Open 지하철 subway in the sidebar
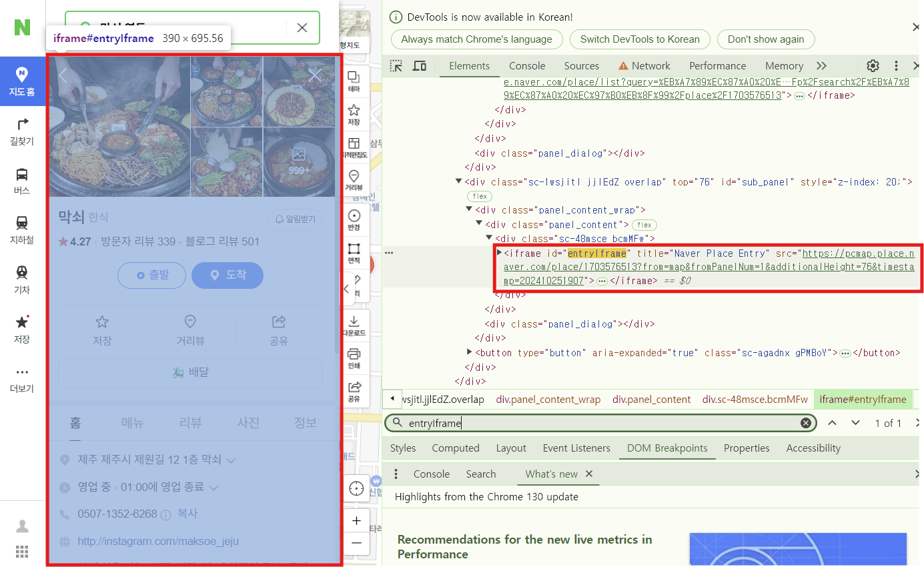 coord(22,229)
